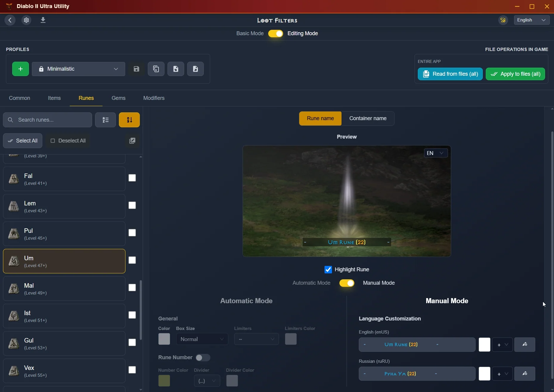Check the Mal rune checkbox
Image resolution: width=554 pixels, height=392 pixels.
pyautogui.click(x=132, y=288)
